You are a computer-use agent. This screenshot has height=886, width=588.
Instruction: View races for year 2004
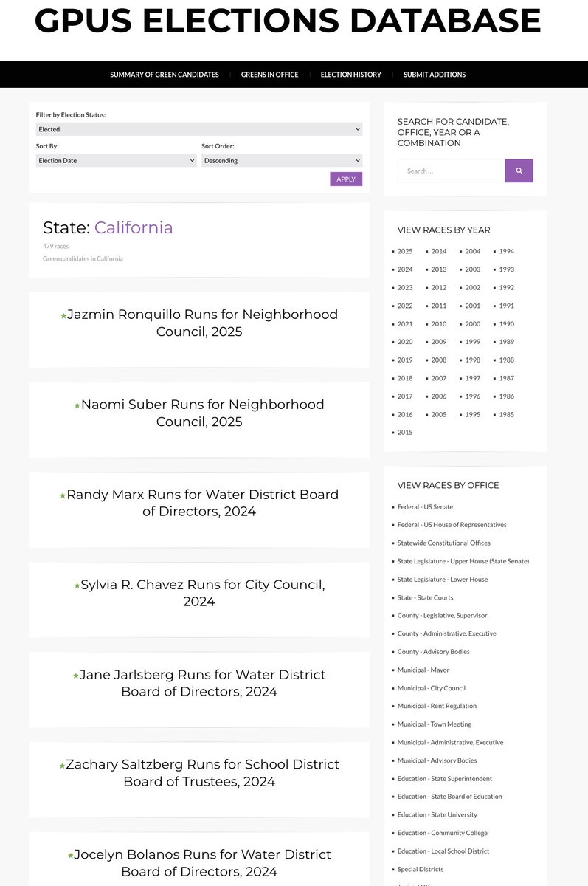pyautogui.click(x=472, y=251)
